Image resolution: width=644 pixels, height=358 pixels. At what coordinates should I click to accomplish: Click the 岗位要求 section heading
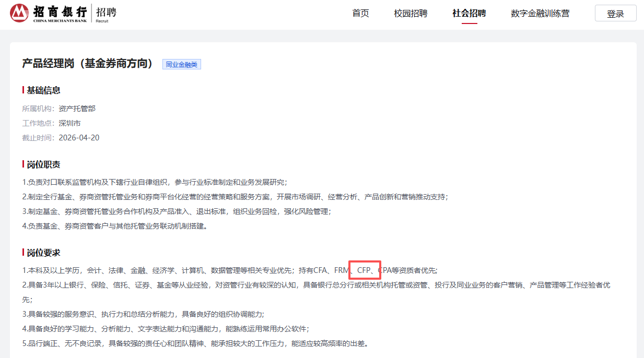pyautogui.click(x=43, y=253)
